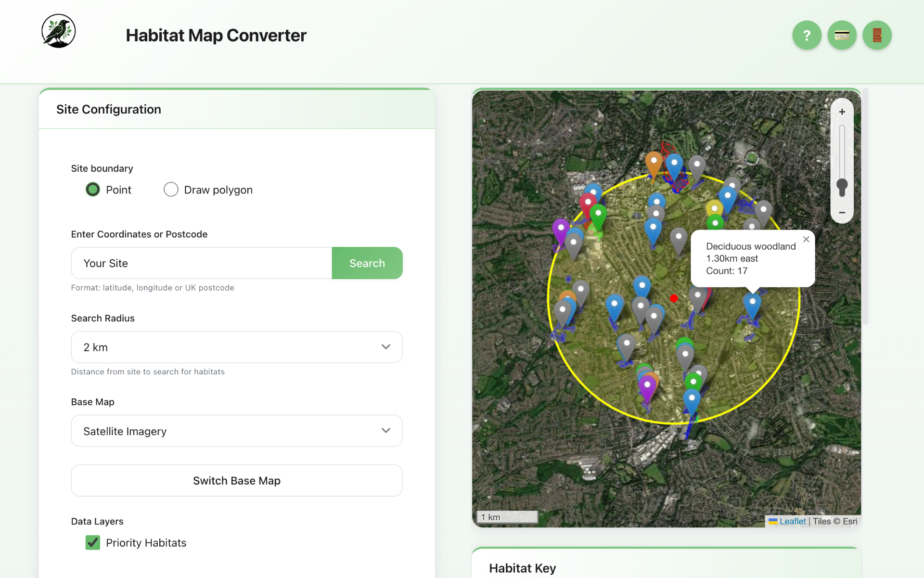Open the Search Radius 2 km dropdown
The height and width of the screenshot is (578, 924).
coord(237,347)
